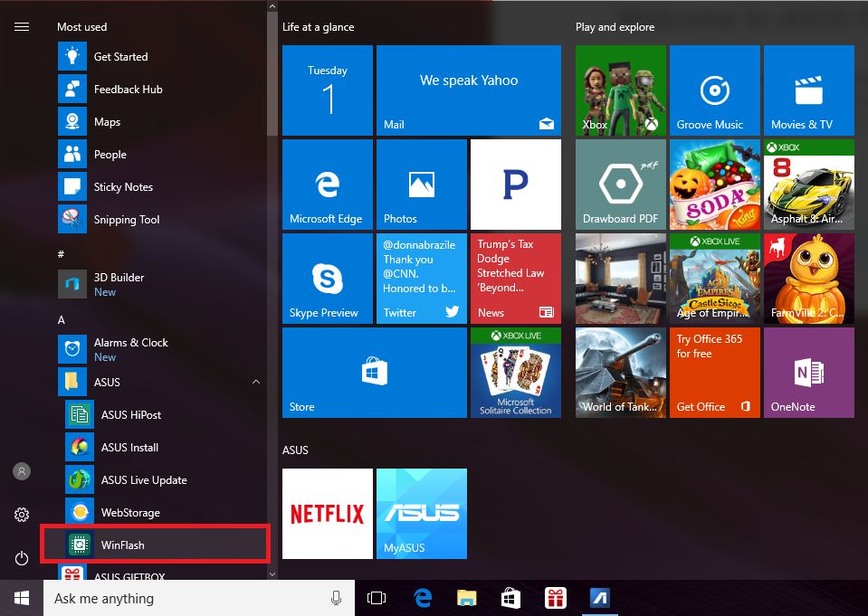
Task: Launch the World of Tanks tile
Action: click(x=621, y=373)
